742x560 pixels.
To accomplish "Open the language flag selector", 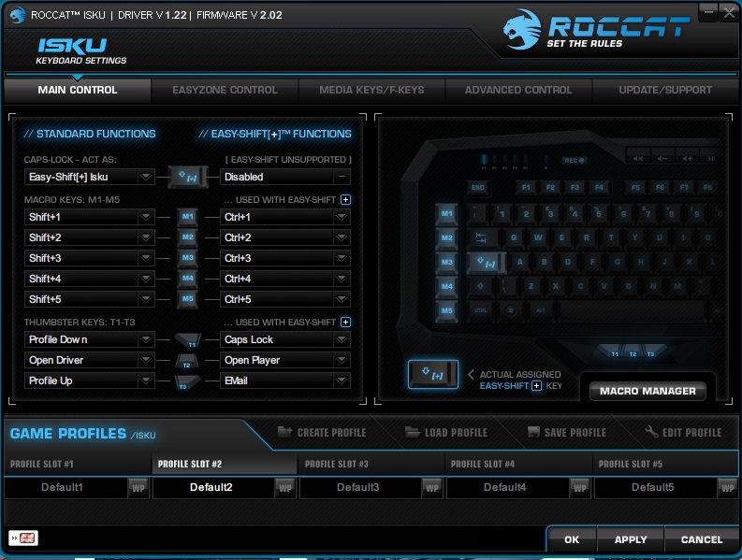I will click(23, 538).
